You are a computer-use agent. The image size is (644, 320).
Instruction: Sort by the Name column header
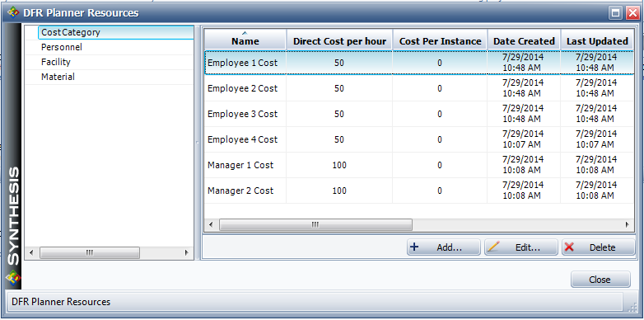[245, 40]
